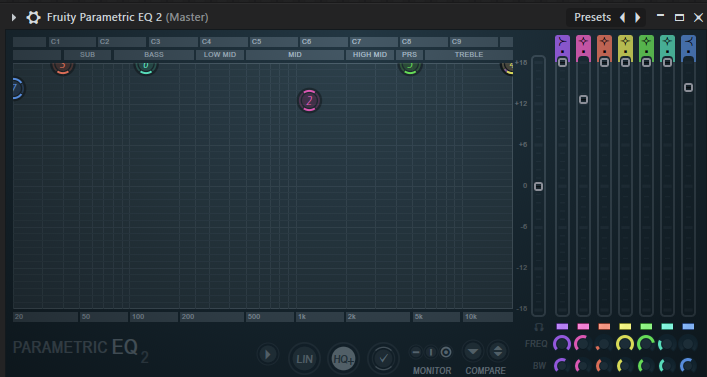The image size is (707, 377).
Task: Select the yellow band 4 filter type icon
Action: 625,42
